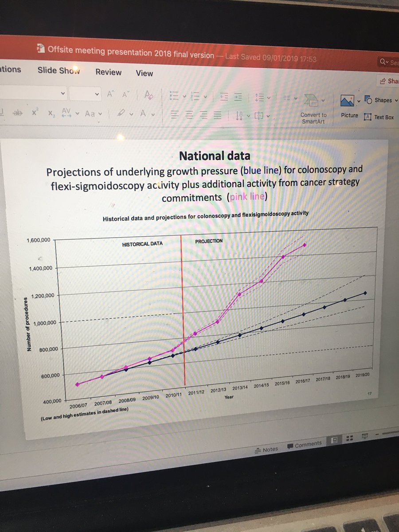
Task: Open the Review ribbon tab
Action: 108,72
